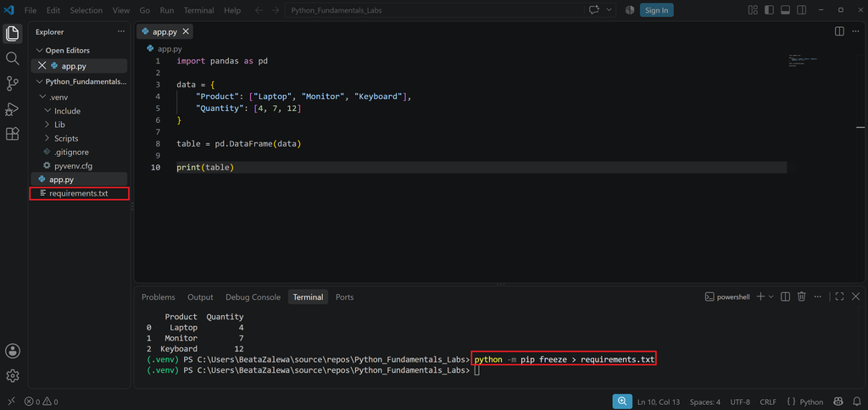Open Customize Layout icon
Viewport: 868px width, 410px height.
(753, 10)
